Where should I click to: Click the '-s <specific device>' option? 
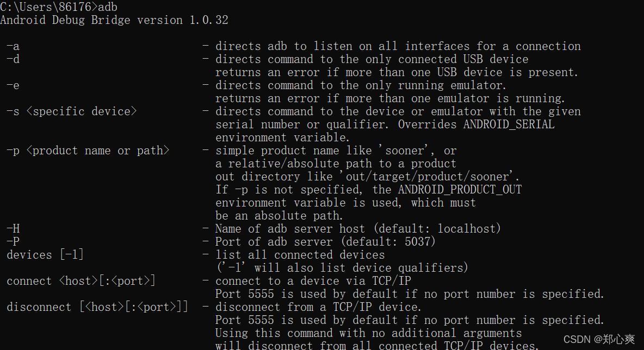(x=71, y=111)
